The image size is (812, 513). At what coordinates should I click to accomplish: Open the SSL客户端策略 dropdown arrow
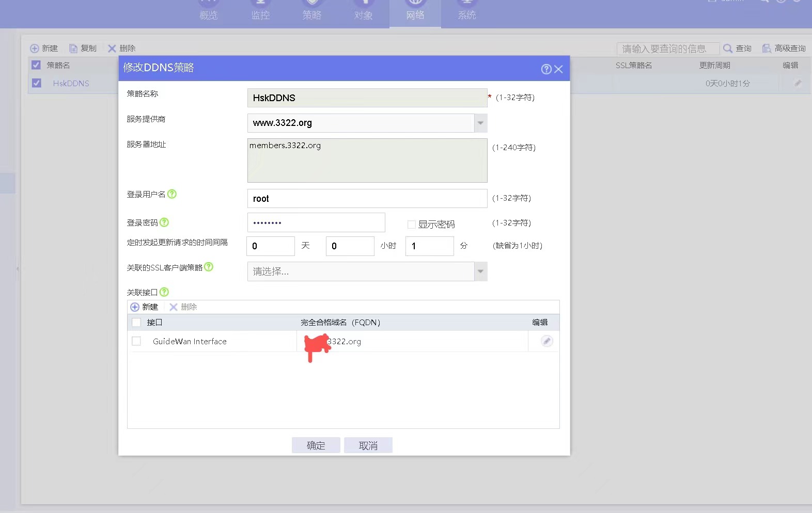pyautogui.click(x=480, y=271)
